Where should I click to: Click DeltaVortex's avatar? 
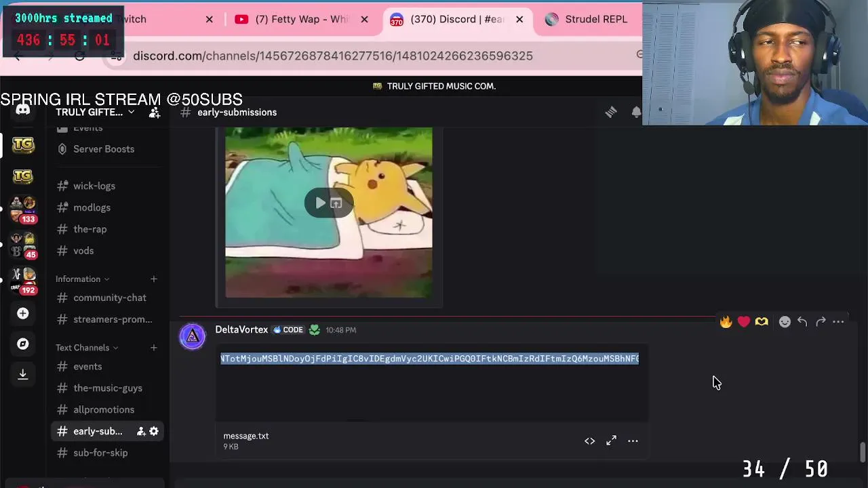pyautogui.click(x=193, y=337)
